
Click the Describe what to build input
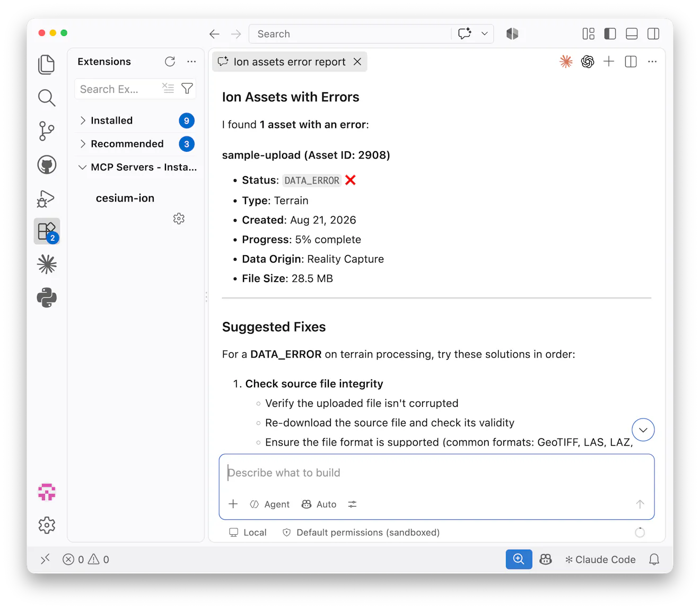436,473
